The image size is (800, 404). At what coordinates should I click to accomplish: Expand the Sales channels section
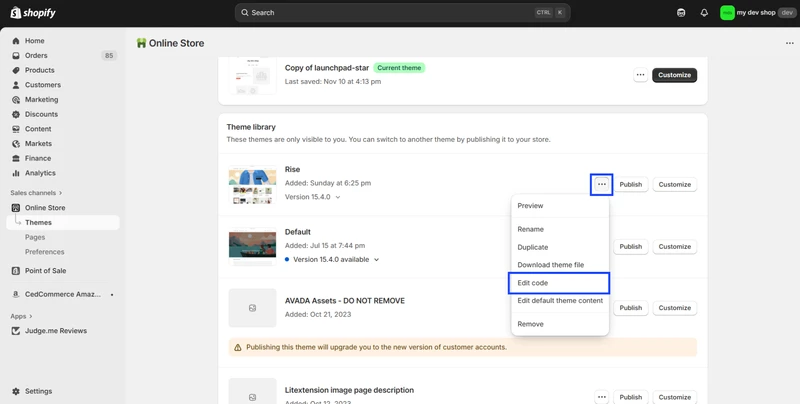[36, 193]
